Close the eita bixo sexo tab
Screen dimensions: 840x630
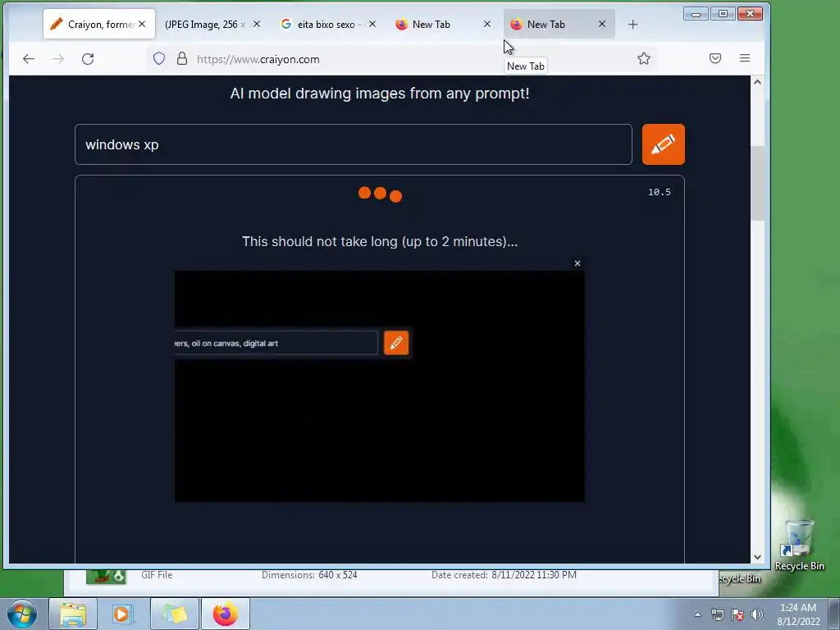pyautogui.click(x=372, y=24)
